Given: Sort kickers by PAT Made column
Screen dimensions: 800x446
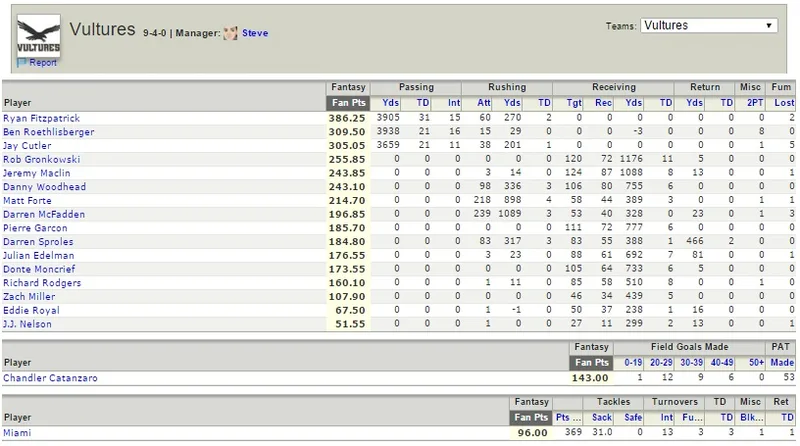Looking at the screenshot, I should (x=782, y=362).
